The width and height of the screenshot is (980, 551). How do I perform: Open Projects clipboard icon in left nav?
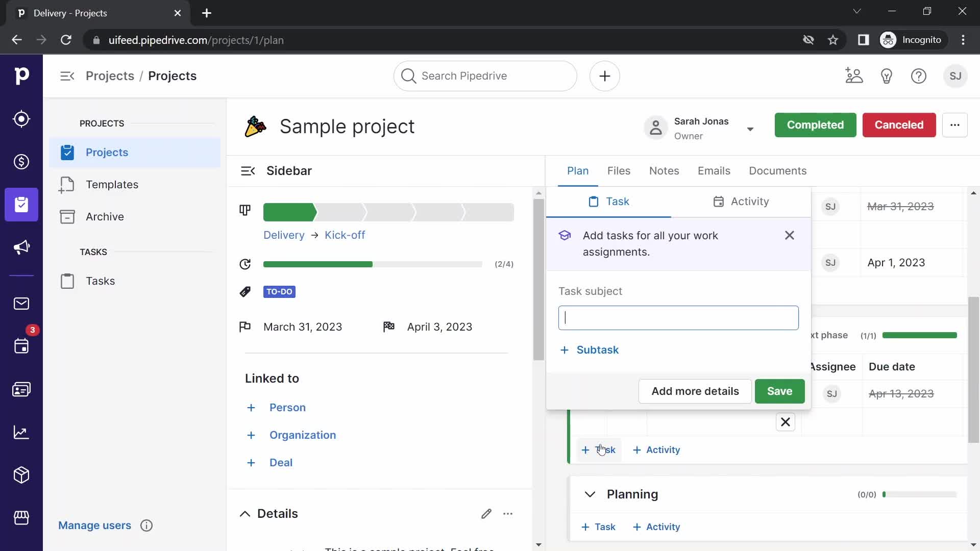click(21, 205)
